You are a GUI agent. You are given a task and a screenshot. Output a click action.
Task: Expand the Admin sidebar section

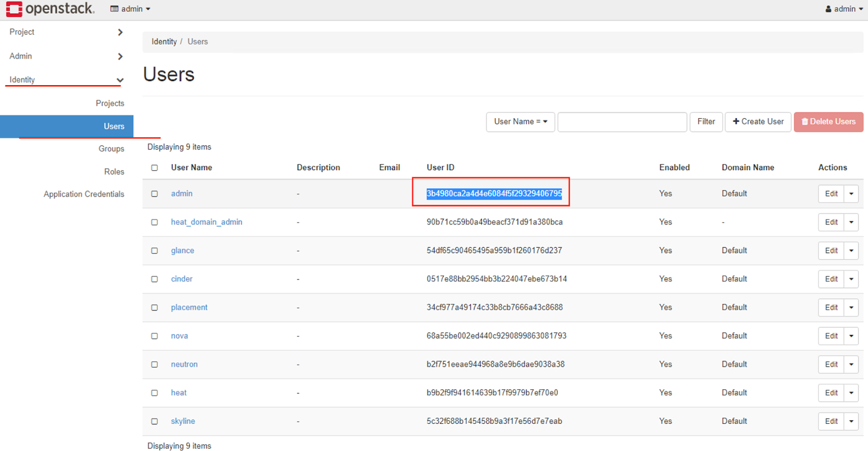point(66,56)
